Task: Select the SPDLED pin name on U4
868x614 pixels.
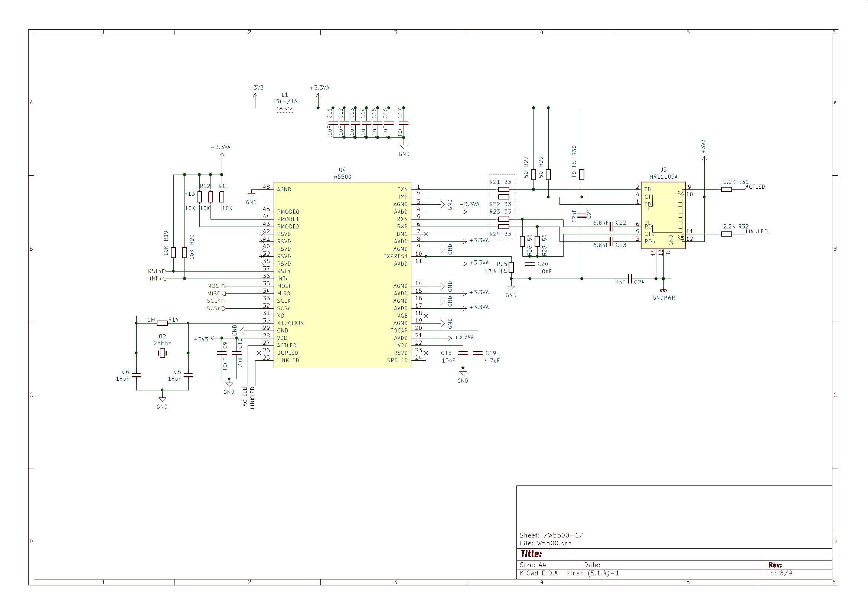Action: (397, 361)
